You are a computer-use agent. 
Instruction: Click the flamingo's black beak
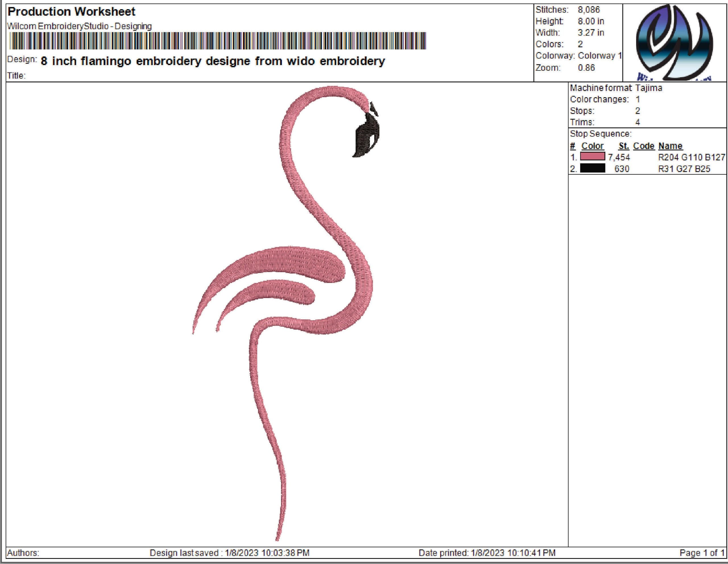[x=367, y=135]
